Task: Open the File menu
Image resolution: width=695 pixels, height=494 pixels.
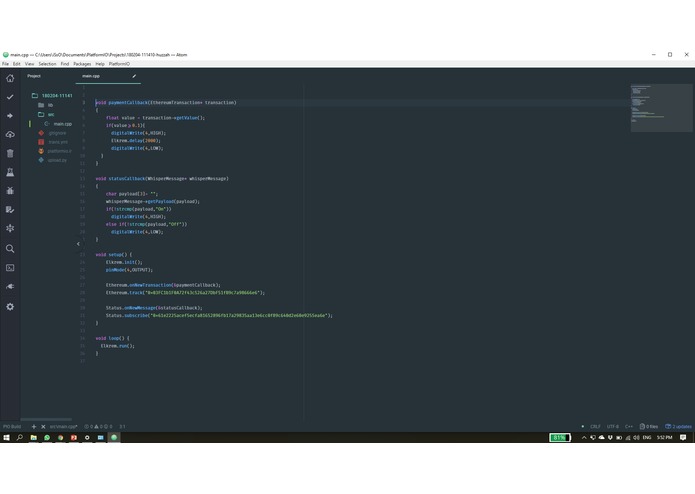Action: click(5, 64)
